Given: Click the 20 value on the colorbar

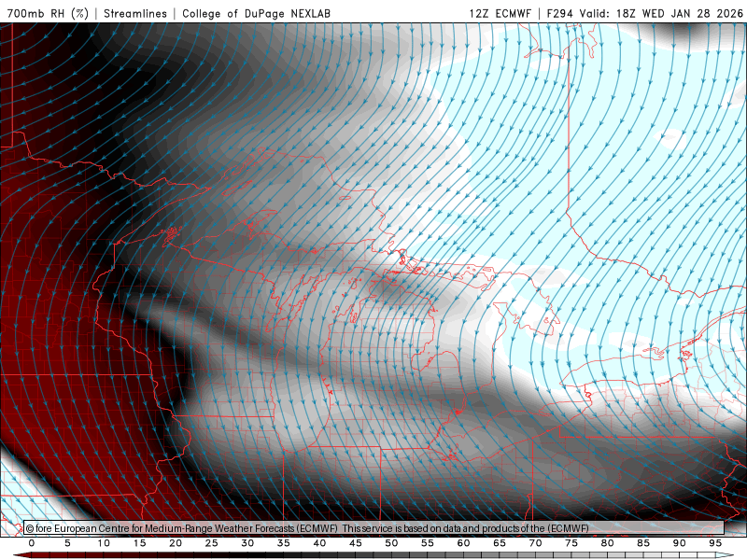Looking at the screenshot, I should (176, 543).
